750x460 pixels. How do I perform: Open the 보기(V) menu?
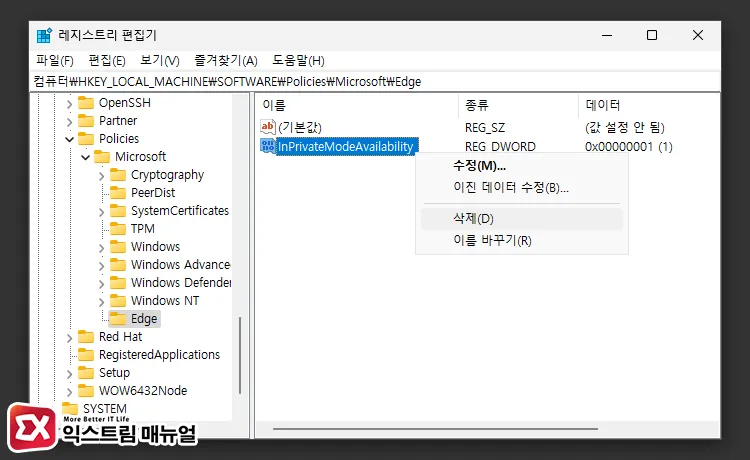160,61
